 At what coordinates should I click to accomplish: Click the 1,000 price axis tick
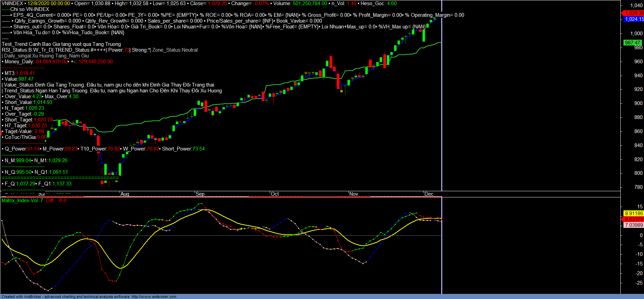tap(636, 34)
